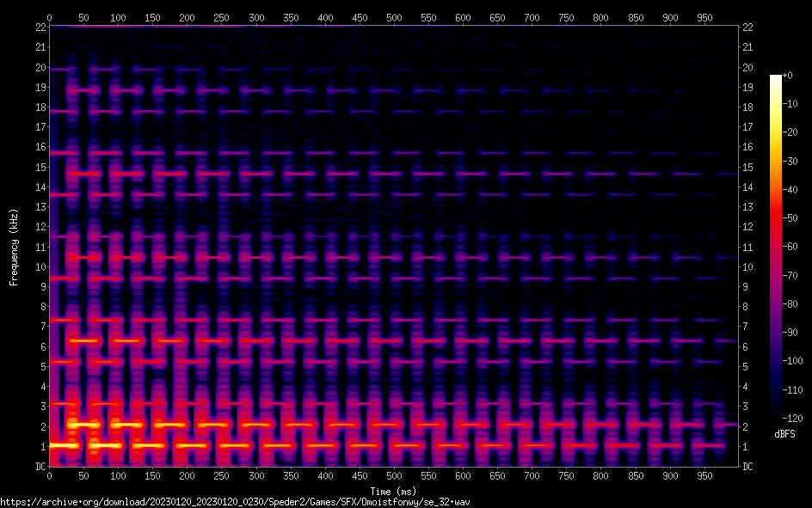Click the 10 kHz label on left axis
The width and height of the screenshot is (812, 508).
(39, 267)
